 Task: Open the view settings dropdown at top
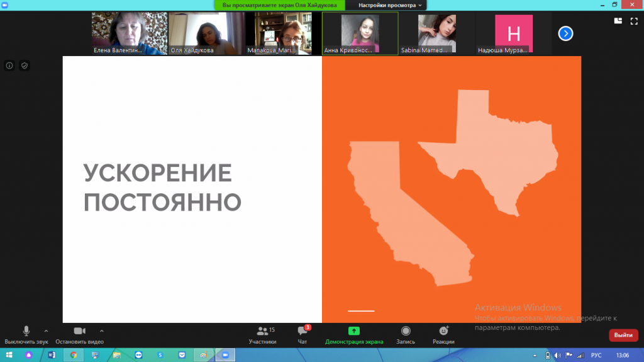pos(390,5)
